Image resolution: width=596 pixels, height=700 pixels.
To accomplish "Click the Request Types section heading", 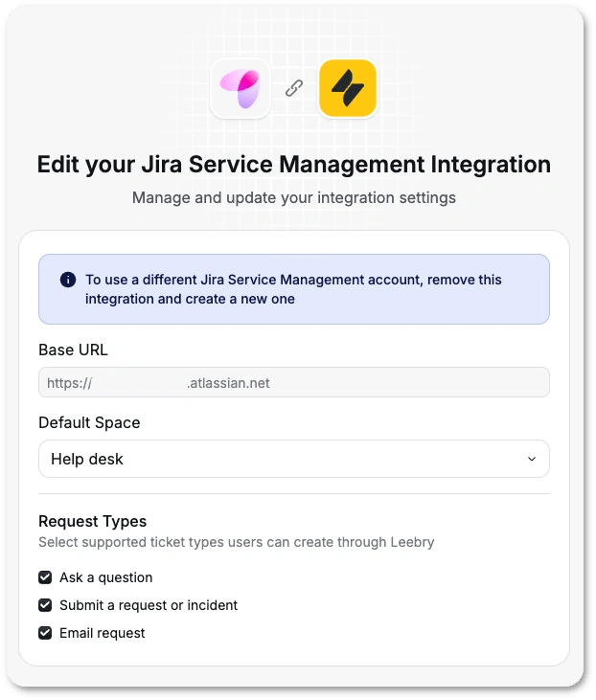I will point(93,522).
